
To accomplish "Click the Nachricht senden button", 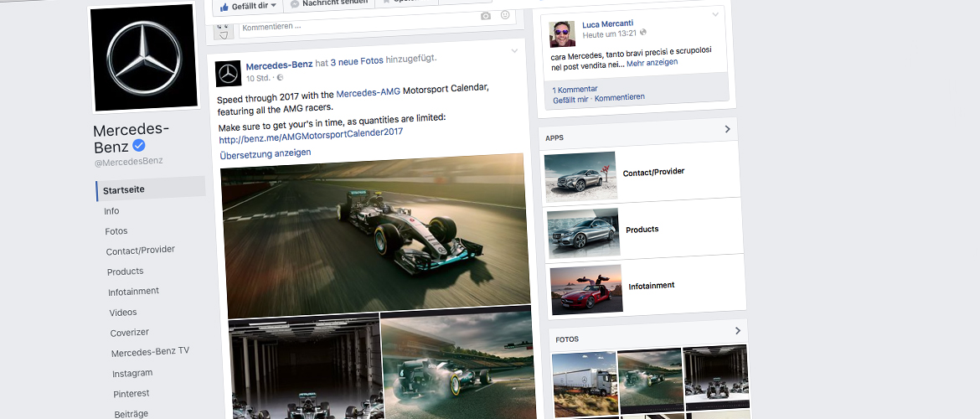I will pyautogui.click(x=328, y=3).
